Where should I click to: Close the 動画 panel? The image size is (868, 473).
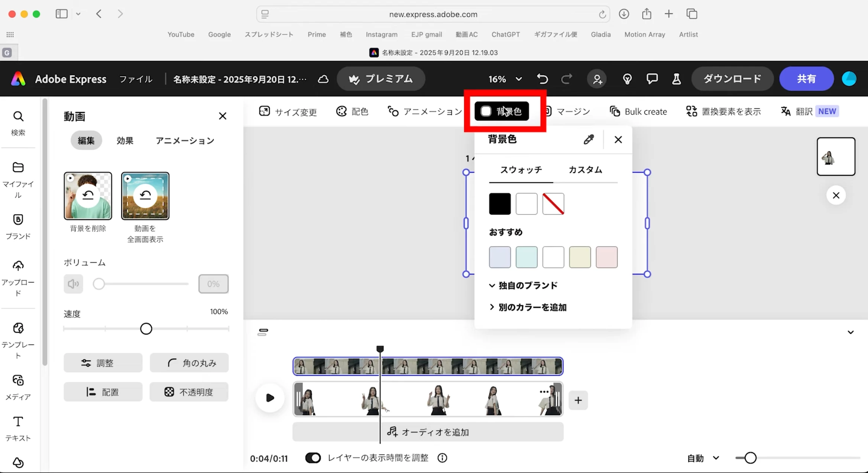point(223,116)
